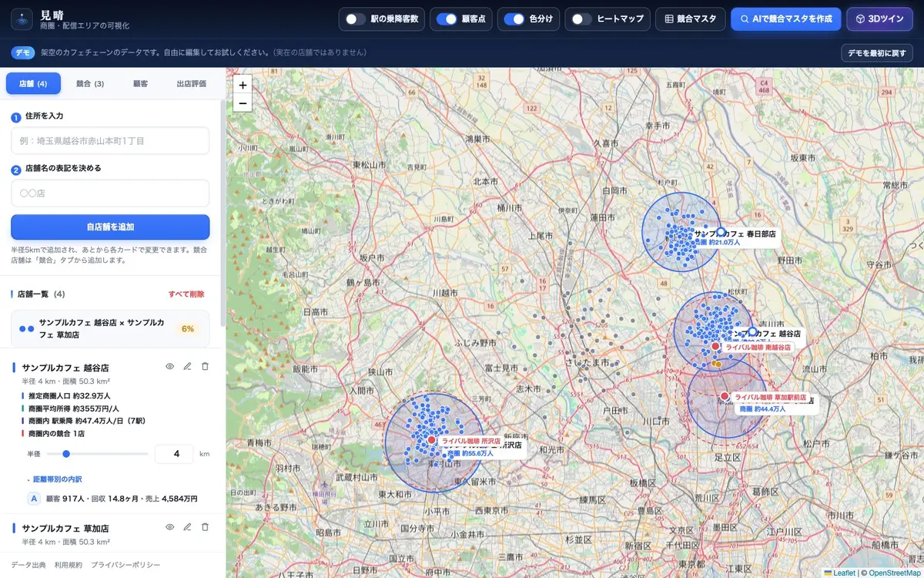
Task: Click the zoom in plus map button
Action: pyautogui.click(x=243, y=86)
